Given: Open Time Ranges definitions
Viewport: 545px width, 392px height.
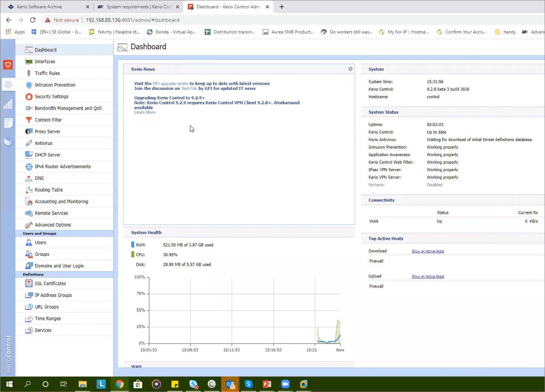Looking at the screenshot, I should (x=64, y=318).
